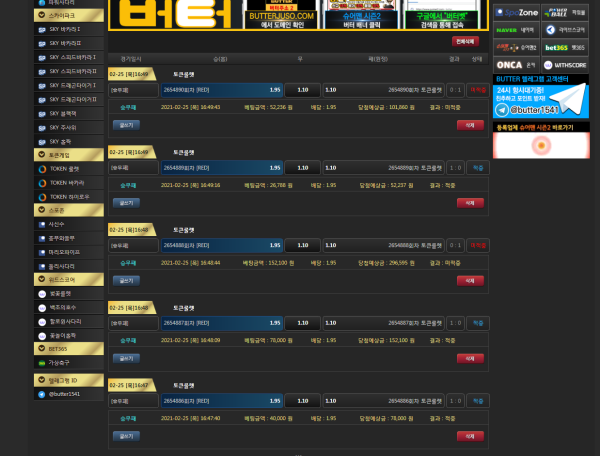Open the 가상축구 sidebar item
Image resolution: width=600 pixels, height=456 pixels.
pyautogui.click(x=66, y=363)
